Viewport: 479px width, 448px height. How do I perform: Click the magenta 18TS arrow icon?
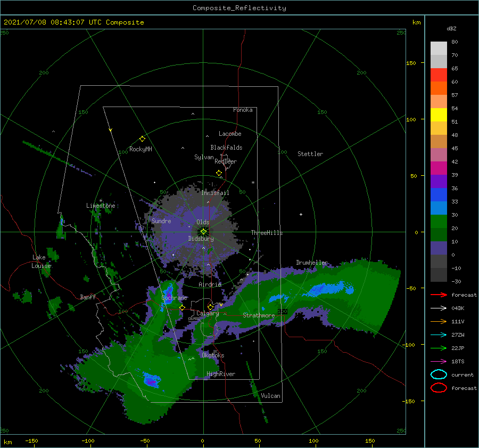click(439, 362)
